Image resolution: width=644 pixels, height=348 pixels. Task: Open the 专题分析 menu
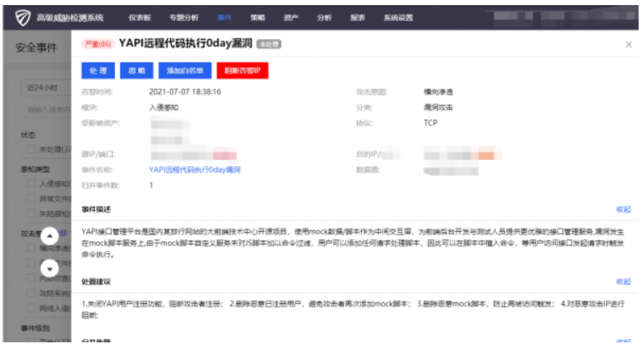click(184, 18)
